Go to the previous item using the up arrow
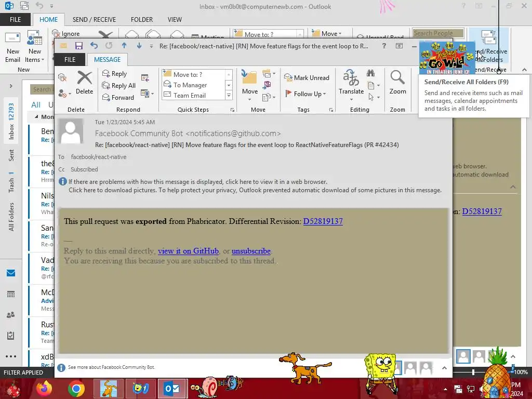The height and width of the screenshot is (399, 532). point(124,46)
